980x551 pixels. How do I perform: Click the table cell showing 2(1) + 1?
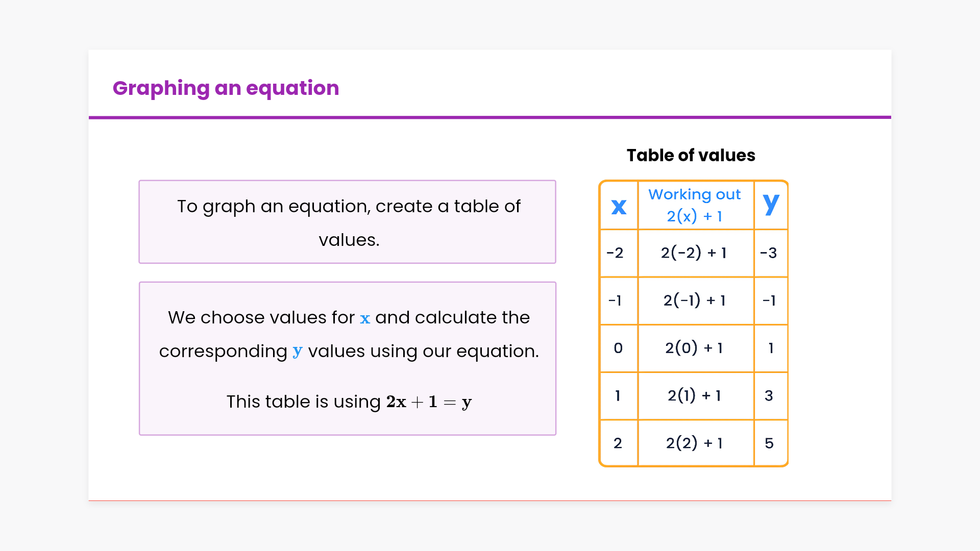694,395
